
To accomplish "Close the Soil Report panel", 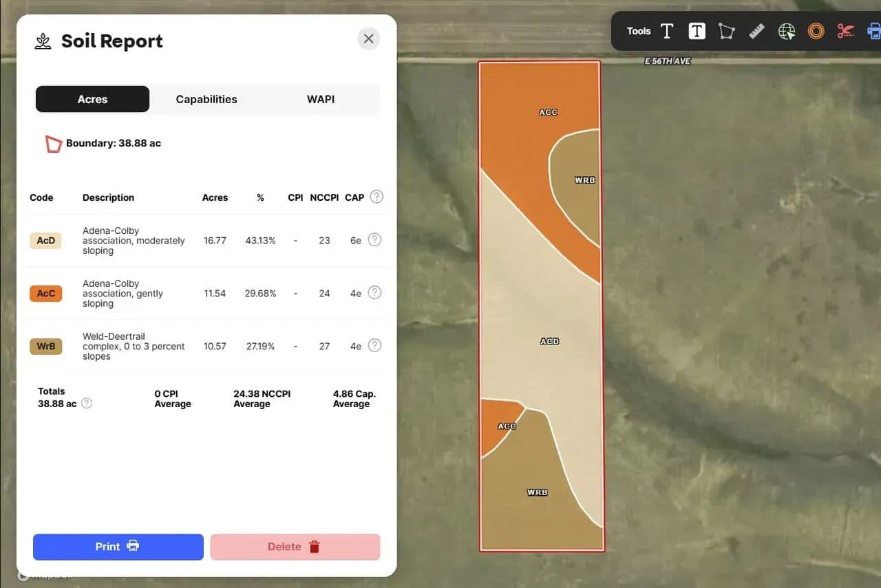I will pos(368,39).
